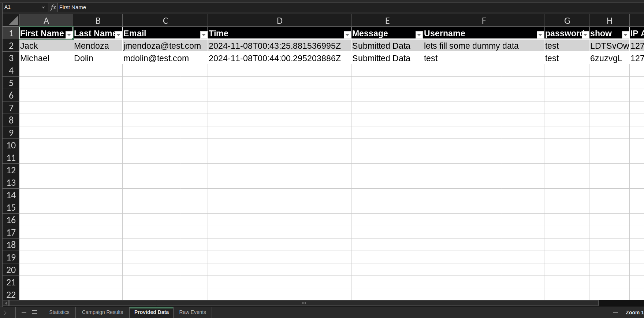Select the cell containing Dolin
The height and width of the screenshot is (318, 644).
(98, 58)
